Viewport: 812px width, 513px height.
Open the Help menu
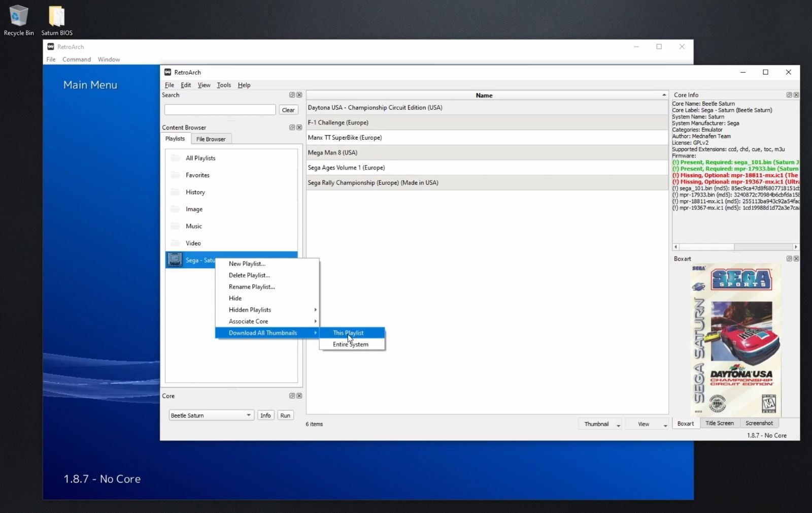[x=244, y=85]
